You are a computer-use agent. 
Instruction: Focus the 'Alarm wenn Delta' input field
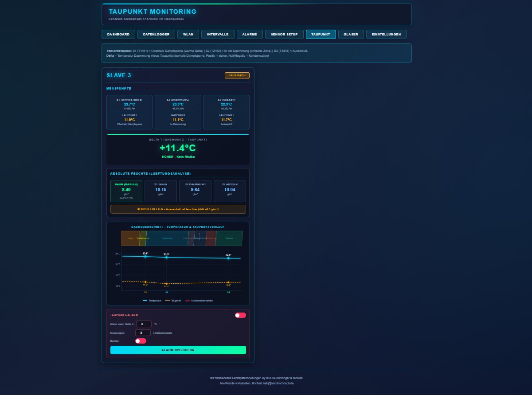[144, 324]
